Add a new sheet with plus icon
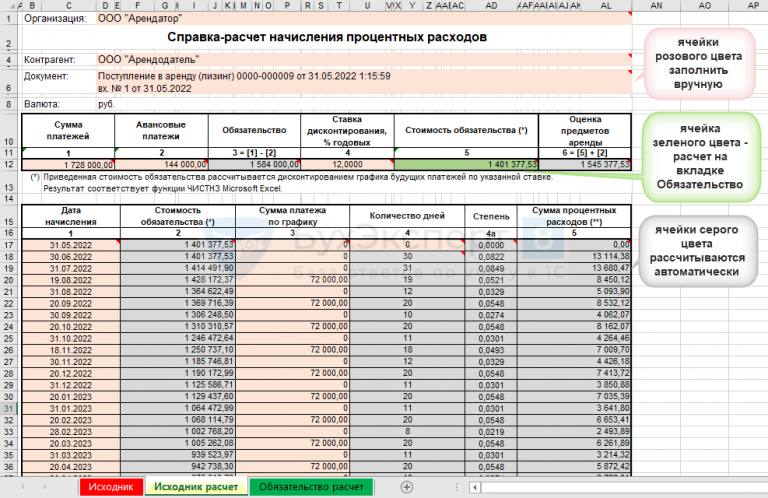This screenshot has height=498, width=768. tap(407, 487)
